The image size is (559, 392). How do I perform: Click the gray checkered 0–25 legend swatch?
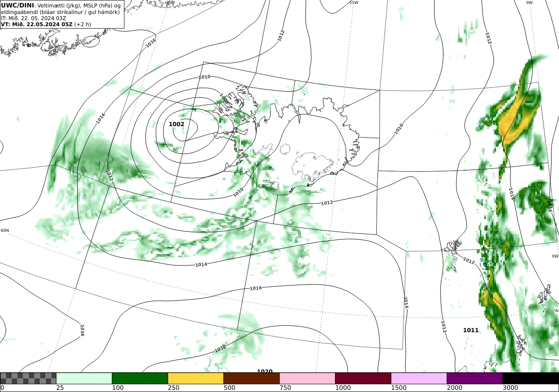tap(28, 378)
